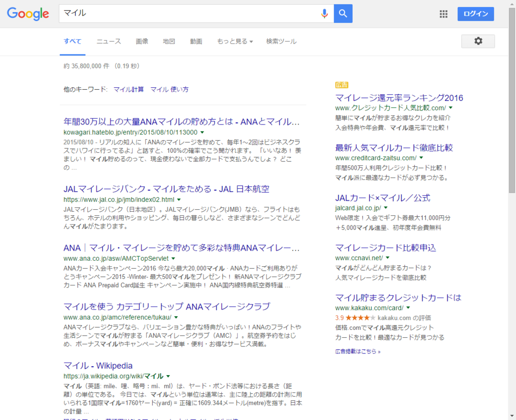Open ad JALカード×マイル／公式
516x420 pixels.
[x=382, y=198]
